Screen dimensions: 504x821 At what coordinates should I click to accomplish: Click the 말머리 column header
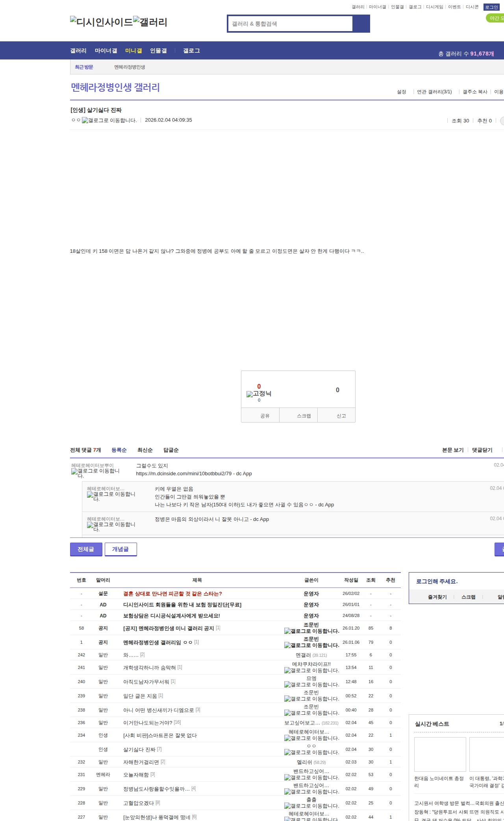coord(103,580)
